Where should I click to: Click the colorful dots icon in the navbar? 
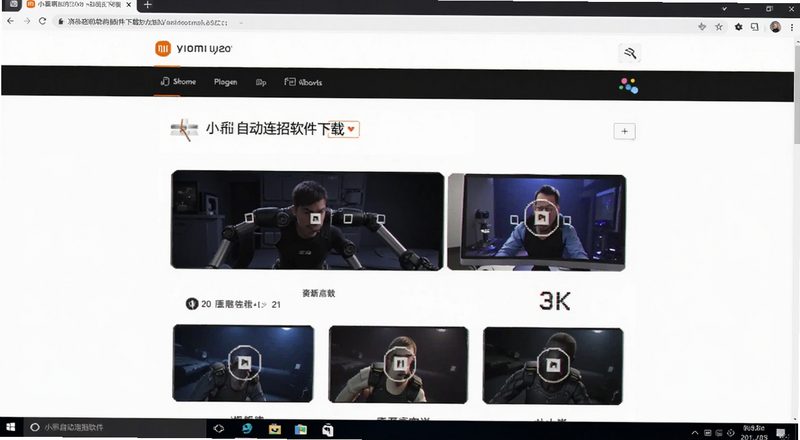click(x=629, y=86)
